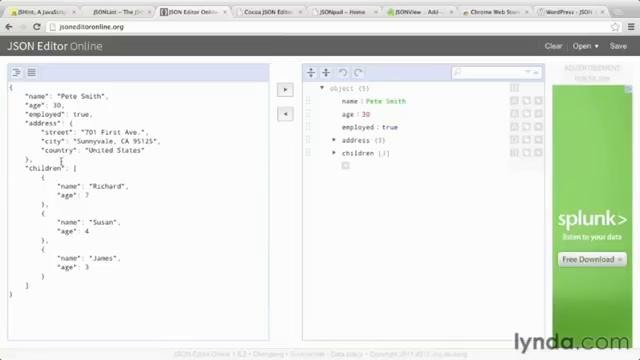
Task: Click the browser address bar
Action: [x=329, y=27]
